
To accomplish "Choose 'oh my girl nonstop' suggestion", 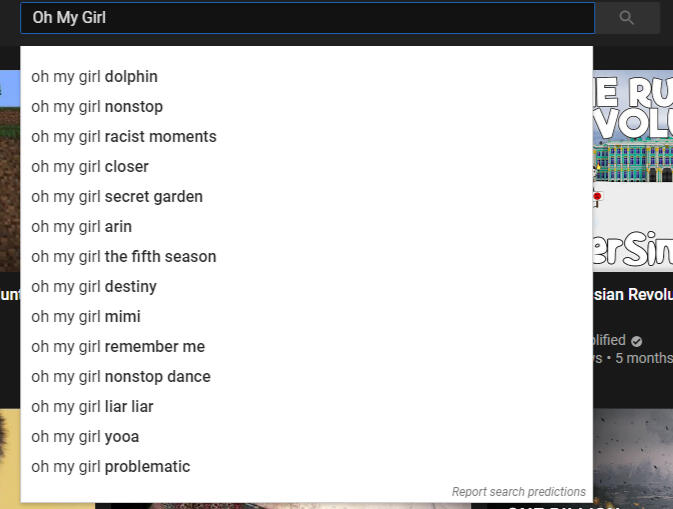I will (x=97, y=107).
